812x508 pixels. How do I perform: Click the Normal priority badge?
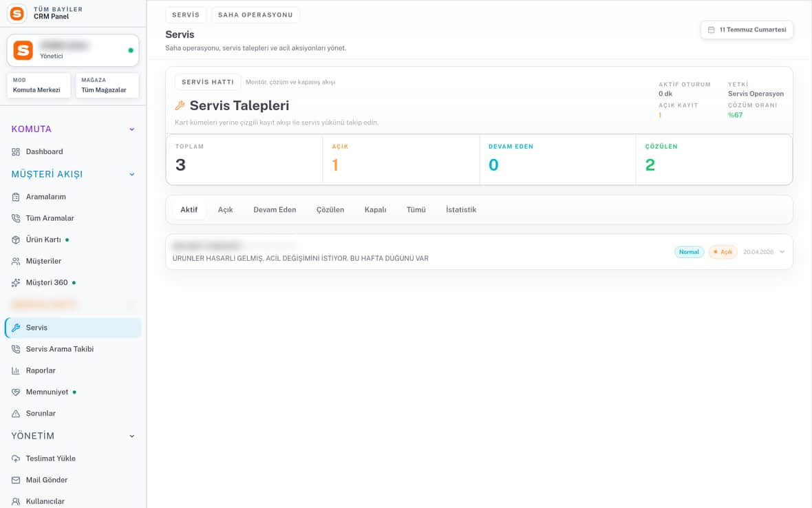click(689, 252)
